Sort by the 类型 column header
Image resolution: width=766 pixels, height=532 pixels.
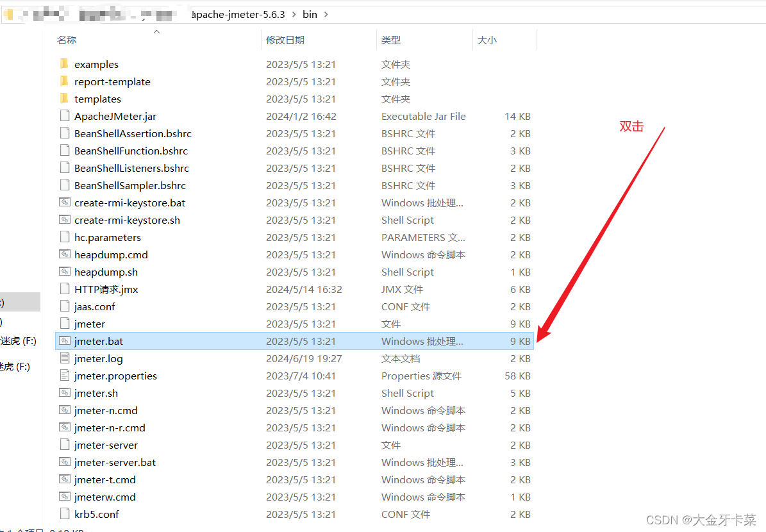391,40
